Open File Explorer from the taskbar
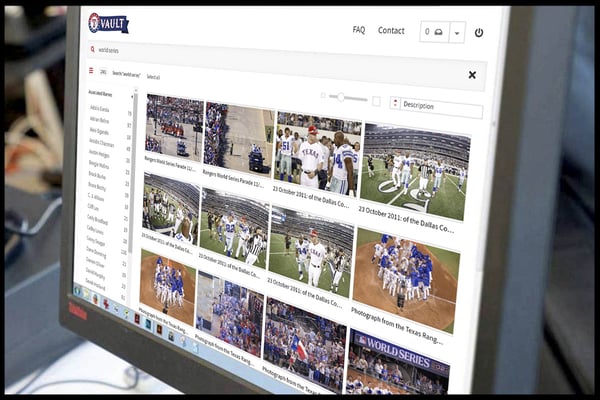 pos(86,294)
